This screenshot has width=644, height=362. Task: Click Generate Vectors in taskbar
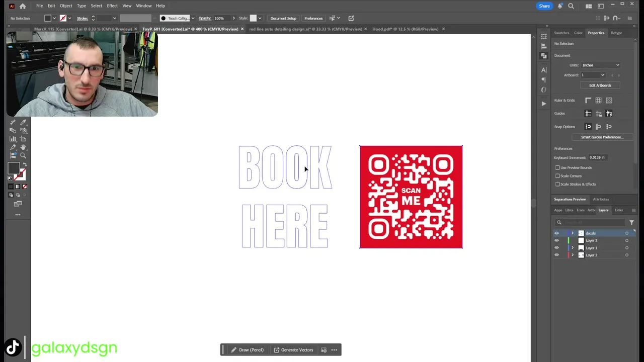[293, 350]
